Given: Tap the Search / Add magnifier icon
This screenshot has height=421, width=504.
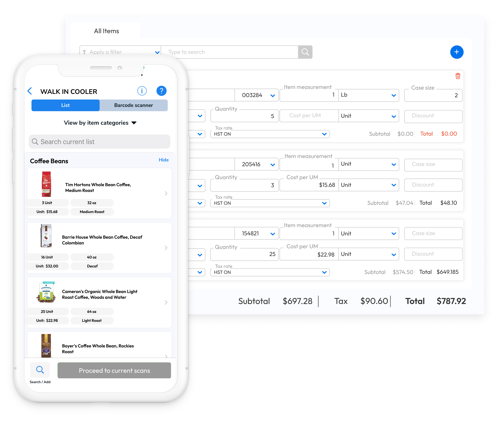Looking at the screenshot, I should pyautogui.click(x=40, y=370).
